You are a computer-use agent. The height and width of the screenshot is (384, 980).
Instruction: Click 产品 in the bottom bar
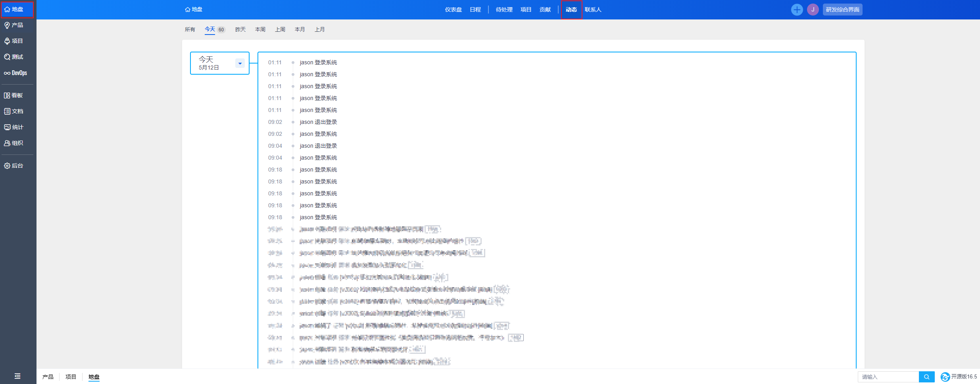[x=48, y=377]
